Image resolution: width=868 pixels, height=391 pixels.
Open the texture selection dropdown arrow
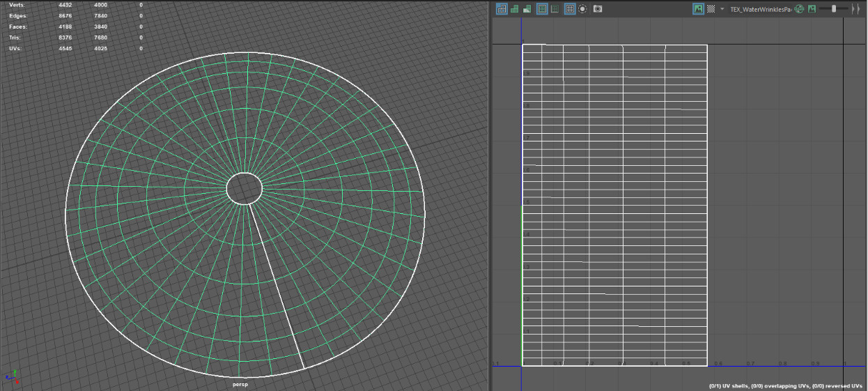pos(722,9)
